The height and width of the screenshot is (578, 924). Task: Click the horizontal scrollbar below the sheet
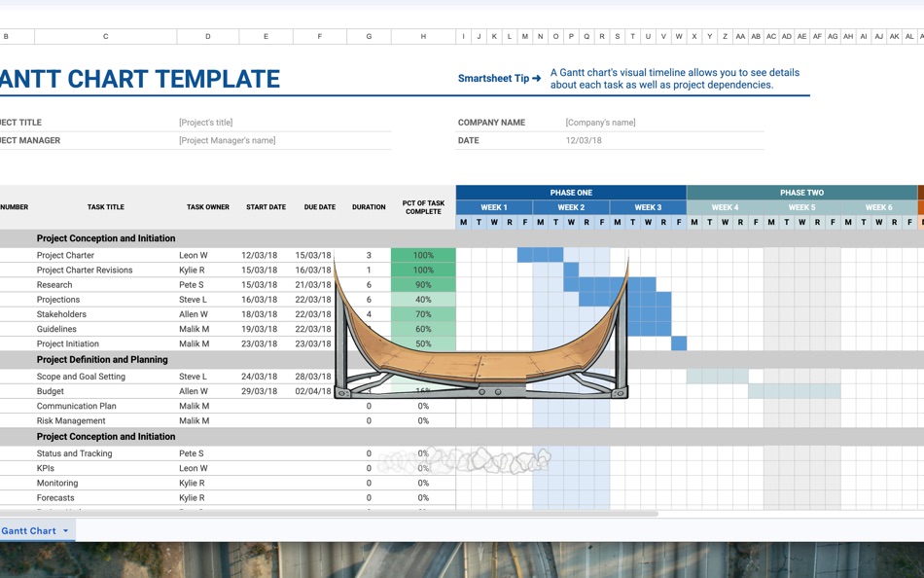(329, 514)
